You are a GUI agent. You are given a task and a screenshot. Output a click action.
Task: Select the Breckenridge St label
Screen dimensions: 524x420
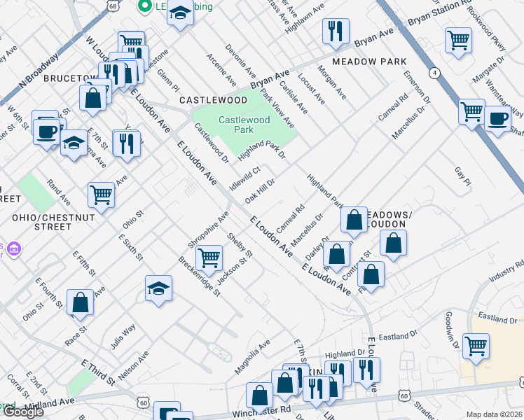(x=199, y=276)
